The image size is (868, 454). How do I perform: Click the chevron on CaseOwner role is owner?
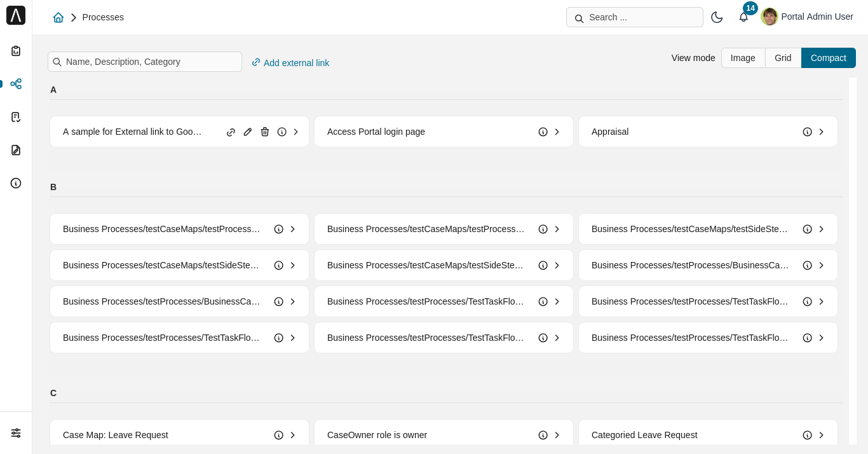557,435
